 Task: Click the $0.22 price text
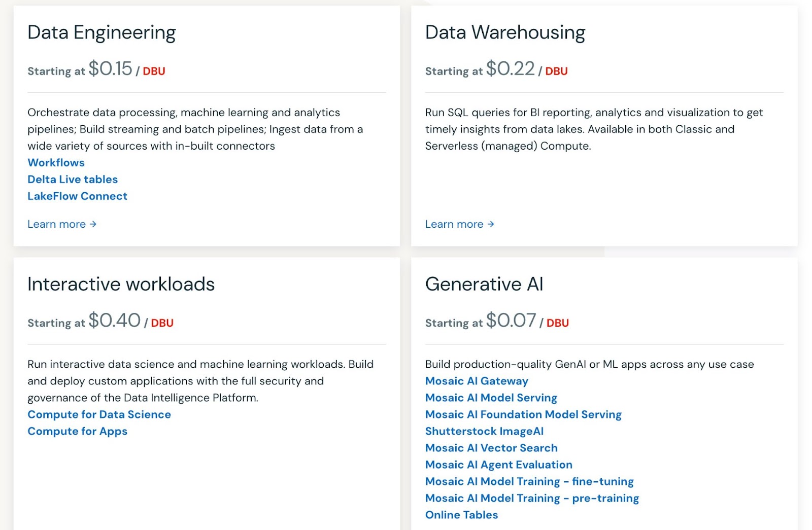coord(510,69)
